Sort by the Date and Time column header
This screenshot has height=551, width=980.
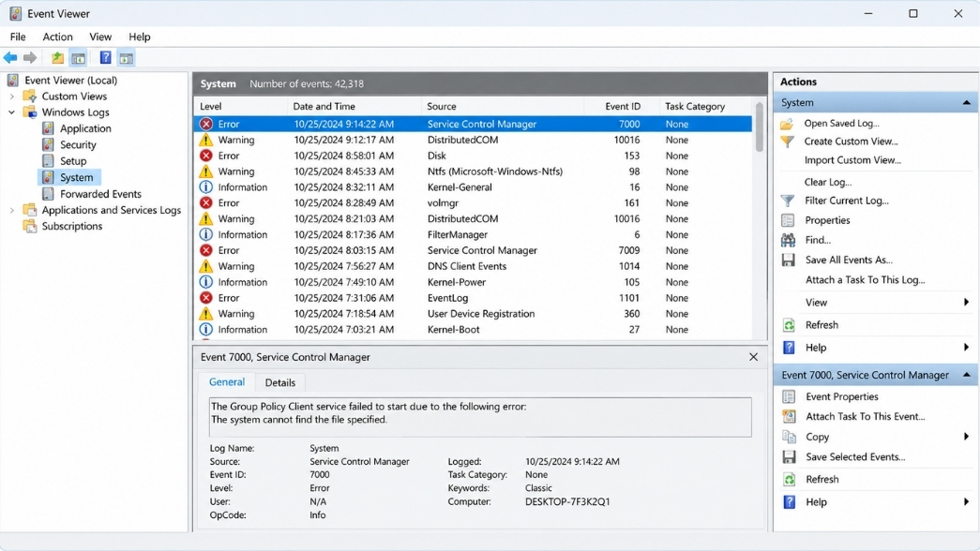tap(354, 106)
